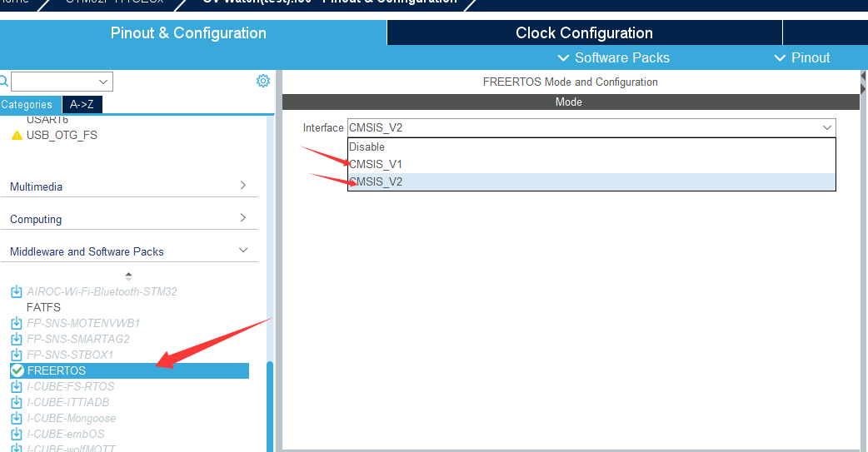This screenshot has width=868, height=452.
Task: Open the search field dropdown arrow
Action: pyautogui.click(x=104, y=82)
